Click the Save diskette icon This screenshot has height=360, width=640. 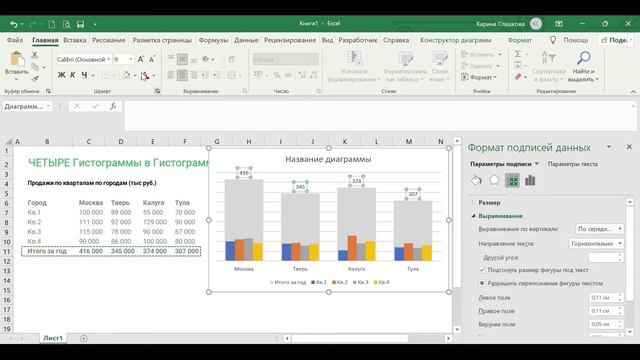(x=80, y=24)
